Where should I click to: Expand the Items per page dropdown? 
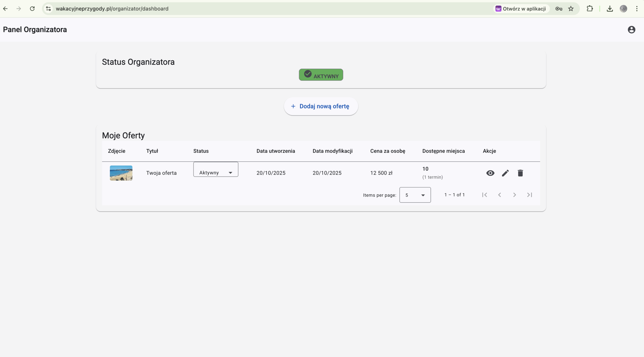[x=415, y=195]
